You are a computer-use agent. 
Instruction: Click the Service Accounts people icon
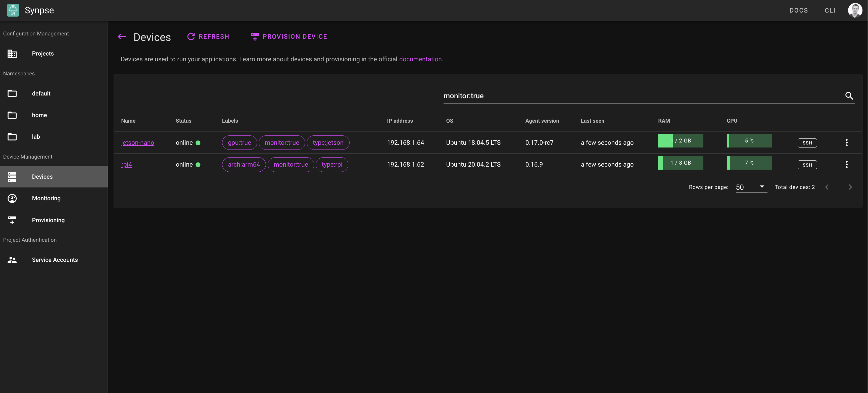[x=12, y=260]
